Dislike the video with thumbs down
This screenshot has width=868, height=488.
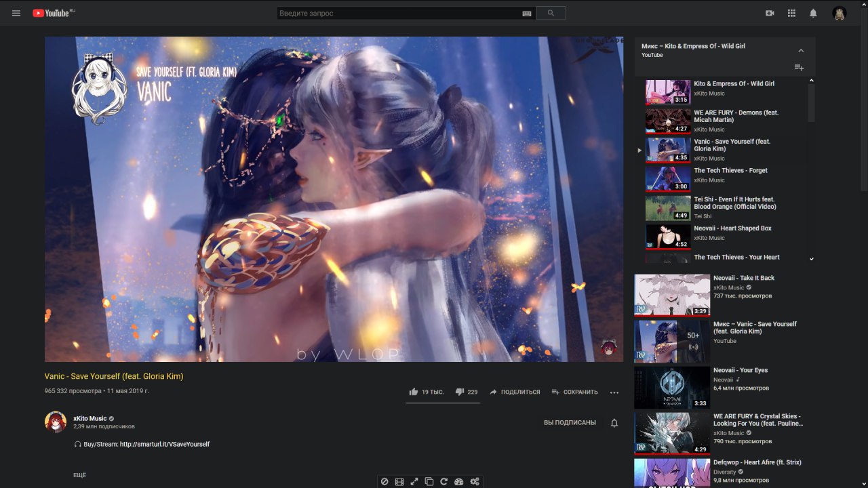coord(459,392)
